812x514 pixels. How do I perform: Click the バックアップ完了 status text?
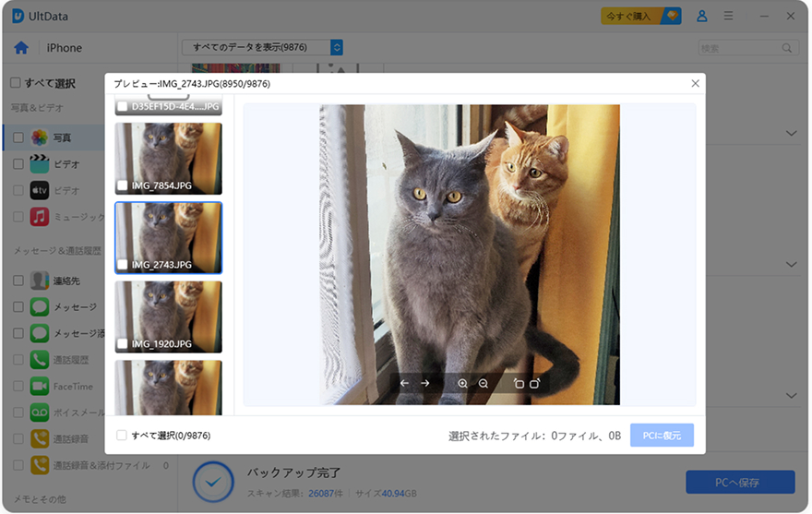(293, 472)
